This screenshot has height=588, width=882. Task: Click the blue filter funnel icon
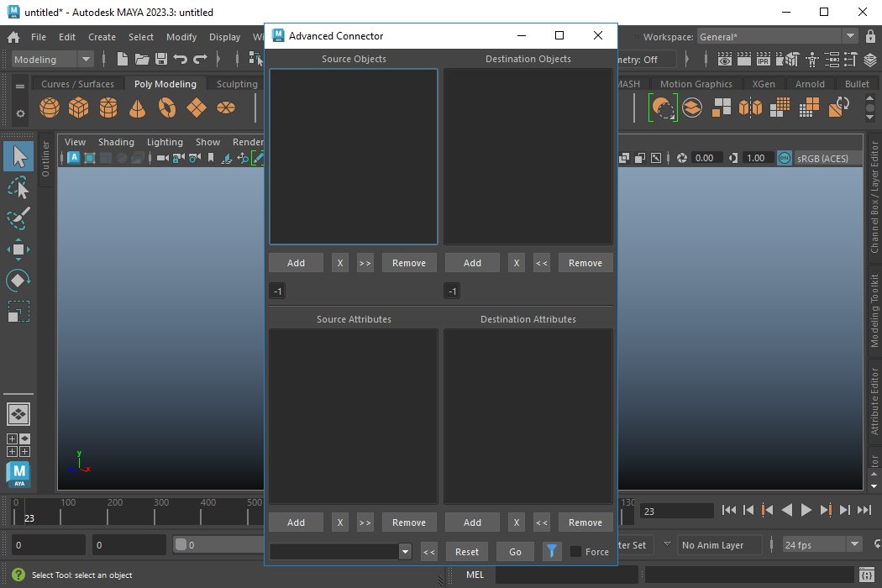point(552,552)
